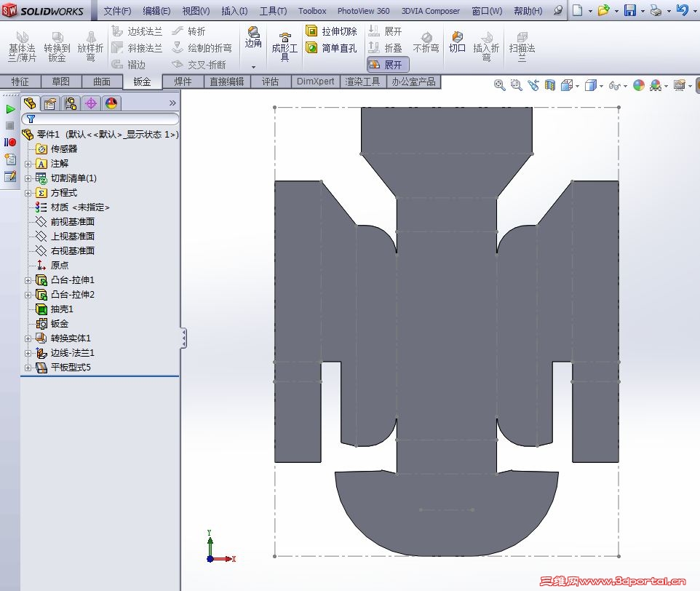The image size is (700, 591).
Task: Click the 褶边 hem tool
Action: pos(129,65)
